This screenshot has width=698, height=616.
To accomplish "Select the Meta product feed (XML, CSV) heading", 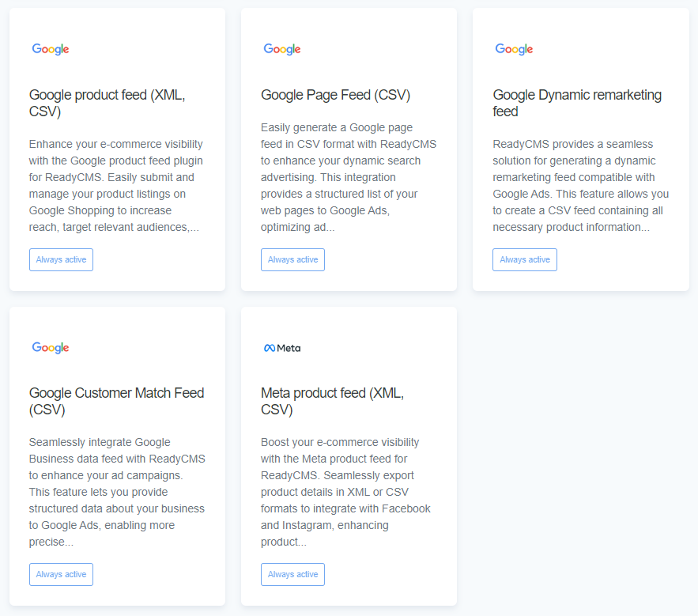I will [330, 402].
